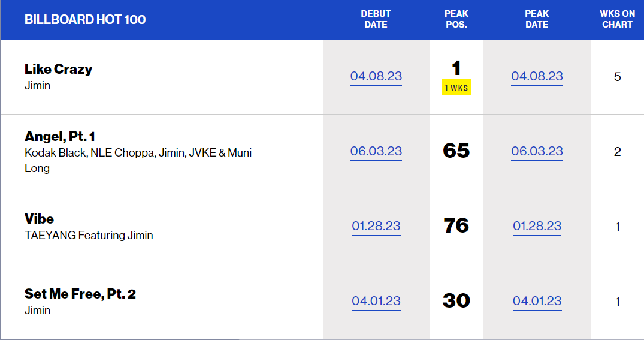
Task: Click the Billboard Hot 100 heading
Action: pos(84,19)
